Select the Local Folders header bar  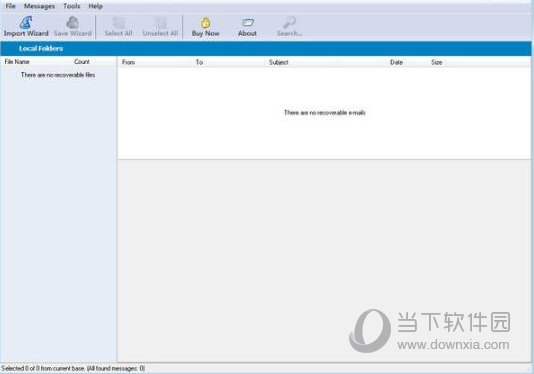pyautogui.click(x=266, y=48)
